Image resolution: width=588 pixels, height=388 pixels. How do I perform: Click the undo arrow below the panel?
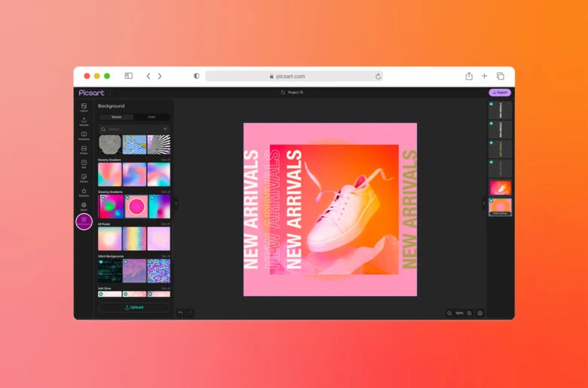pos(180,313)
